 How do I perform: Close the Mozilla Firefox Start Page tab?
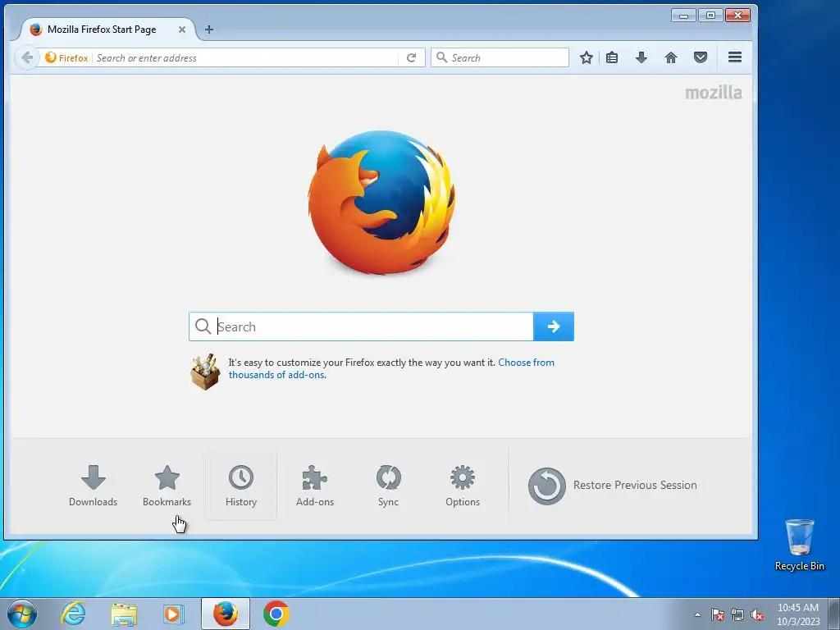182,30
